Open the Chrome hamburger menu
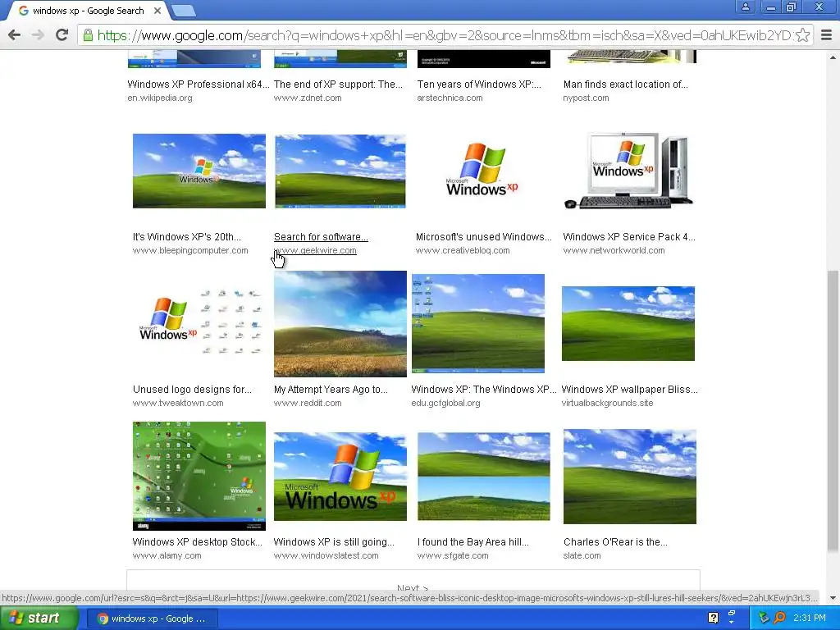The height and width of the screenshot is (630, 840). tap(827, 35)
